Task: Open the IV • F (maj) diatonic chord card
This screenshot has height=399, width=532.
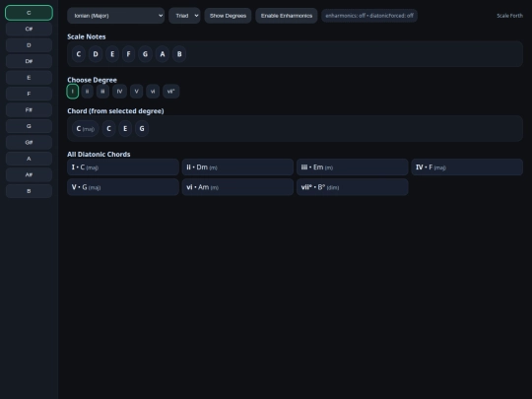Action: [467, 167]
